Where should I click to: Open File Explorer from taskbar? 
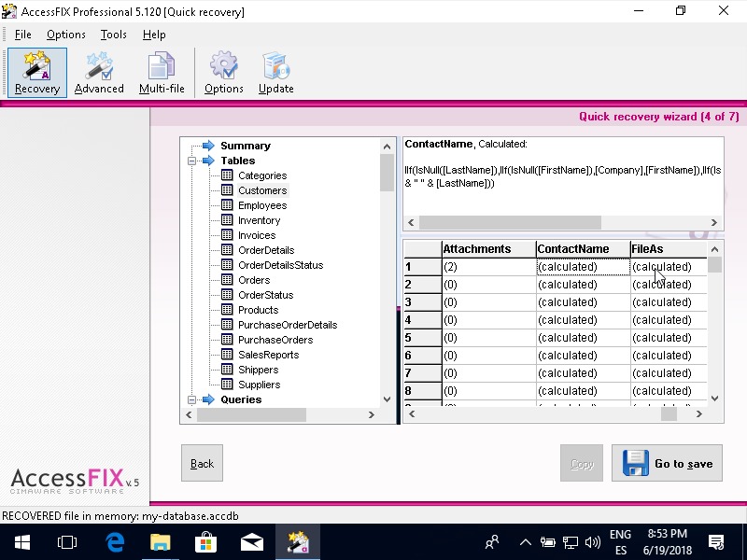pyautogui.click(x=161, y=541)
